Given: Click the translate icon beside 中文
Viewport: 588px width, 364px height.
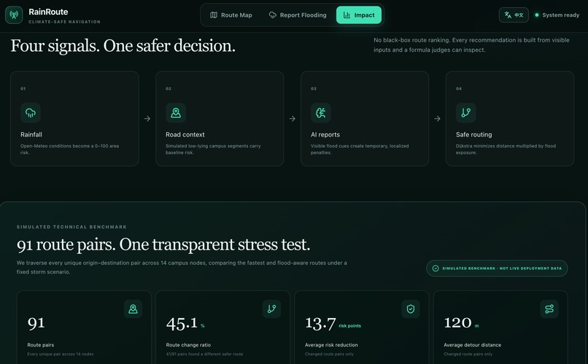Looking at the screenshot, I should pyautogui.click(x=508, y=15).
